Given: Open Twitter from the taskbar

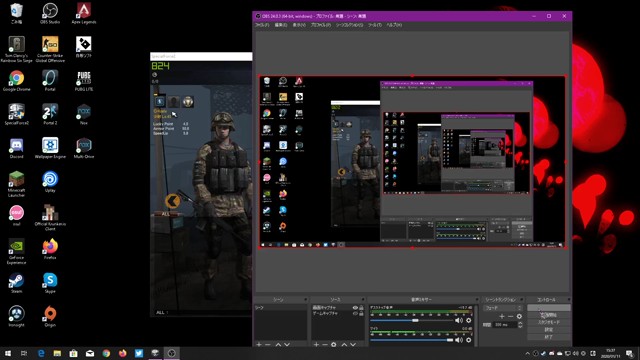Looking at the screenshot, I should point(139,353).
